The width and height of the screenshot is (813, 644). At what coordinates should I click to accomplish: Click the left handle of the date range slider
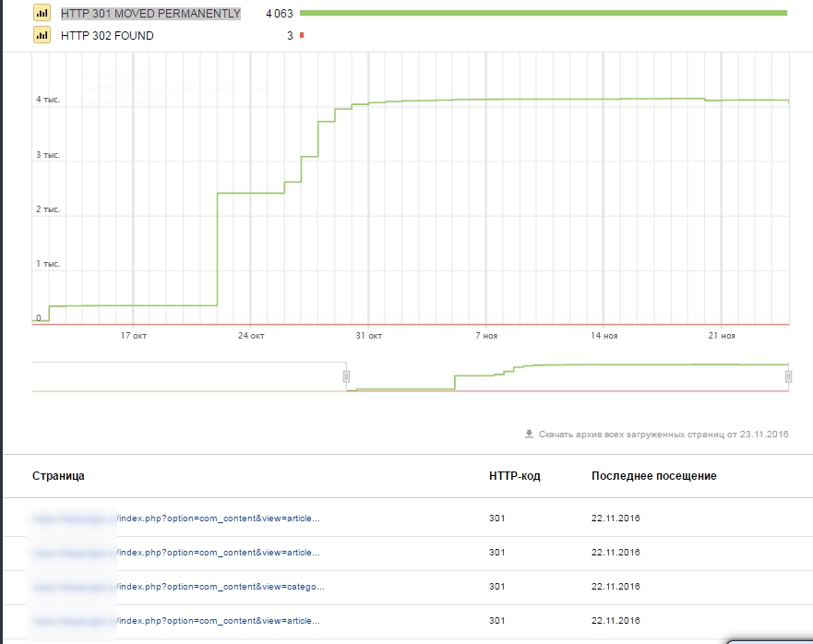(346, 376)
